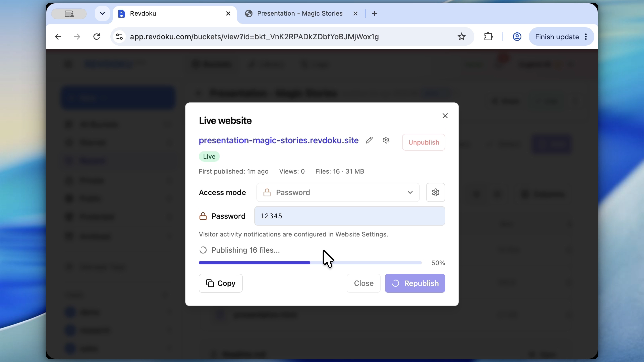Click the password field containing 12345
Image resolution: width=644 pixels, height=362 pixels.
click(350, 216)
